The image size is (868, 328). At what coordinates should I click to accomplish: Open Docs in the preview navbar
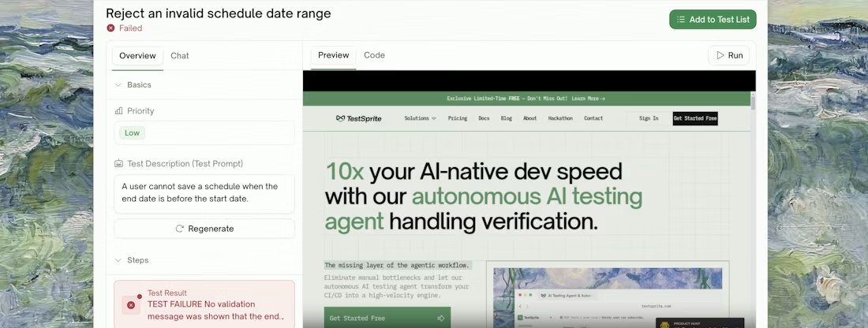click(x=484, y=118)
